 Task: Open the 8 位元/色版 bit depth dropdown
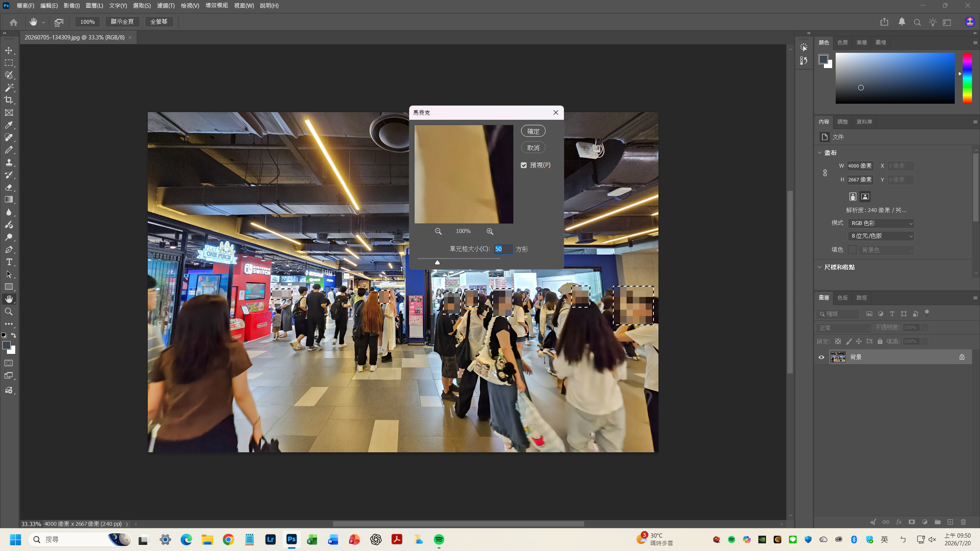click(881, 236)
